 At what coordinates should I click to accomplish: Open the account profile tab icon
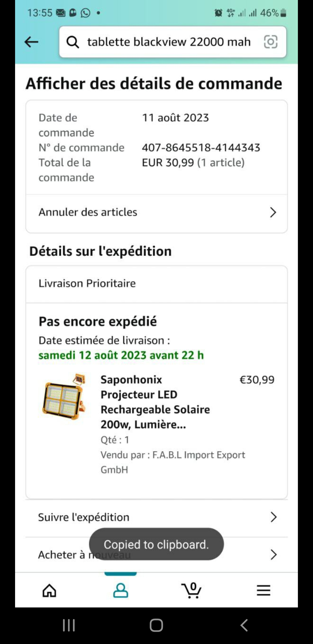pyautogui.click(x=121, y=590)
